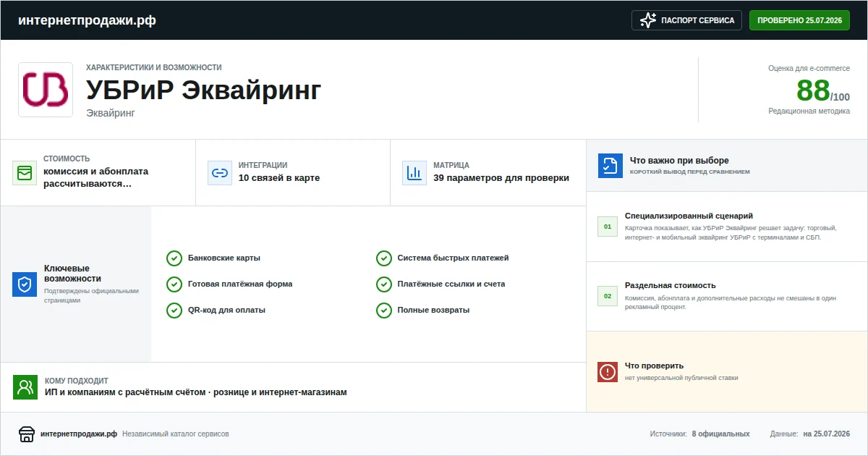Click the Ключевые возможности heading
The image size is (868, 456).
point(72,273)
